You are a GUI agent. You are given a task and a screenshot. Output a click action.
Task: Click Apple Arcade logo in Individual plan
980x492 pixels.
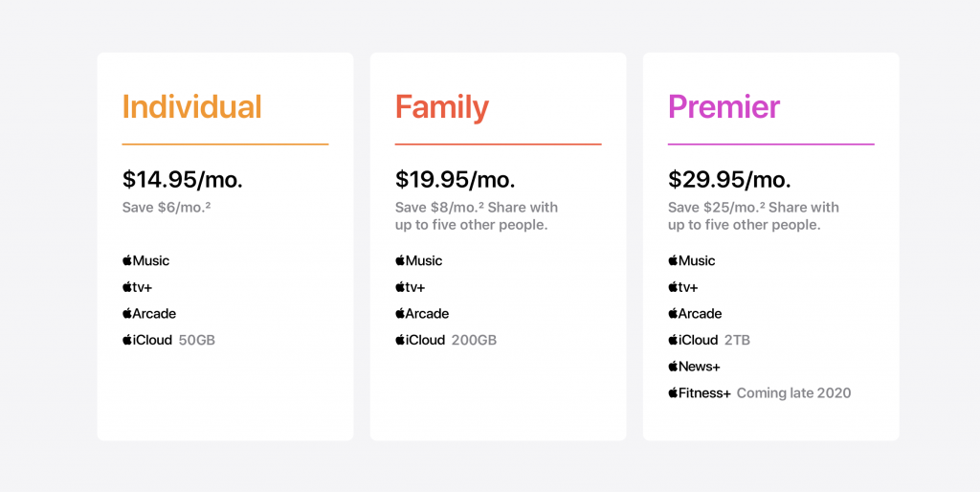tap(149, 313)
